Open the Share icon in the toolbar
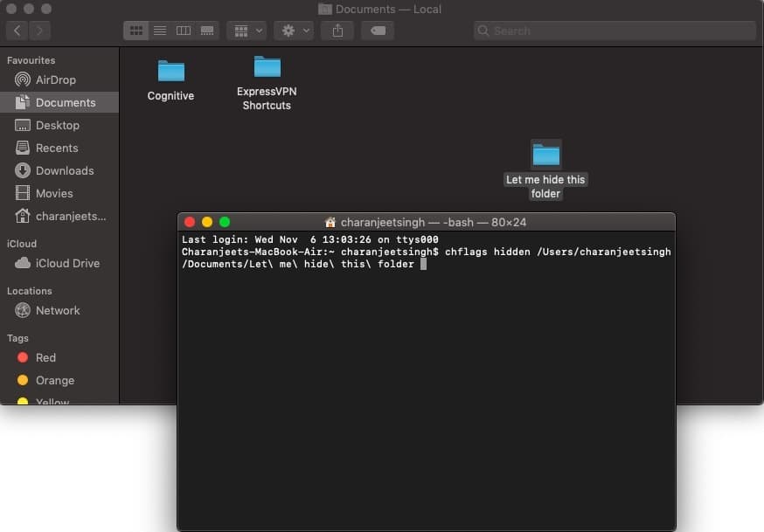Viewport: 764px width, 532px height. pyautogui.click(x=337, y=31)
